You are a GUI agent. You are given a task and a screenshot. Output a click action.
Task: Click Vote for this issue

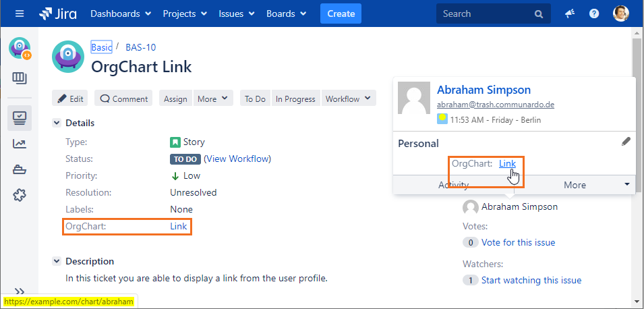(x=518, y=242)
